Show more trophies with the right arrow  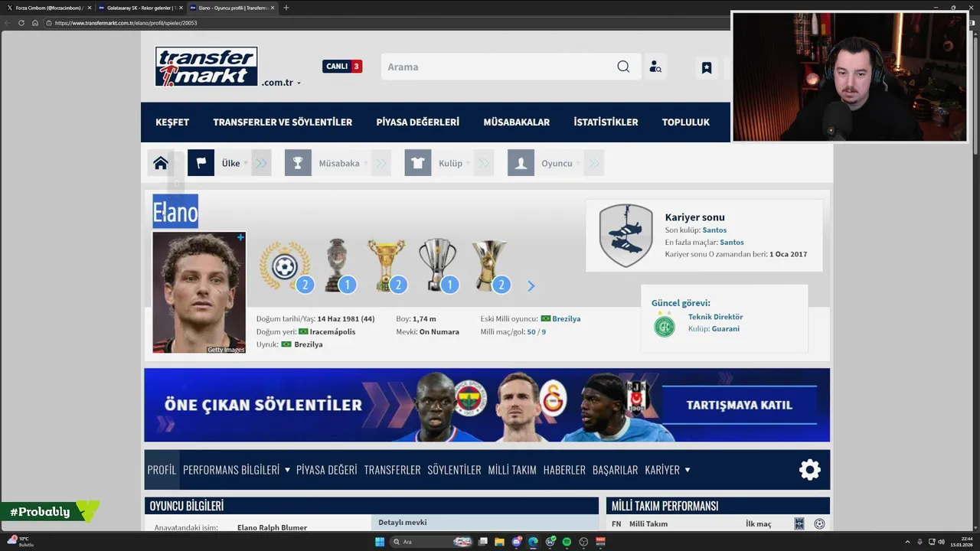point(531,285)
